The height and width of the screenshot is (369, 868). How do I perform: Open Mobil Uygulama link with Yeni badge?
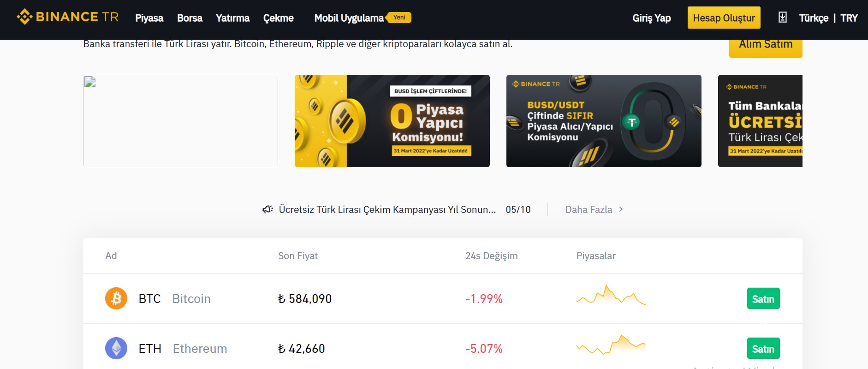pyautogui.click(x=363, y=18)
